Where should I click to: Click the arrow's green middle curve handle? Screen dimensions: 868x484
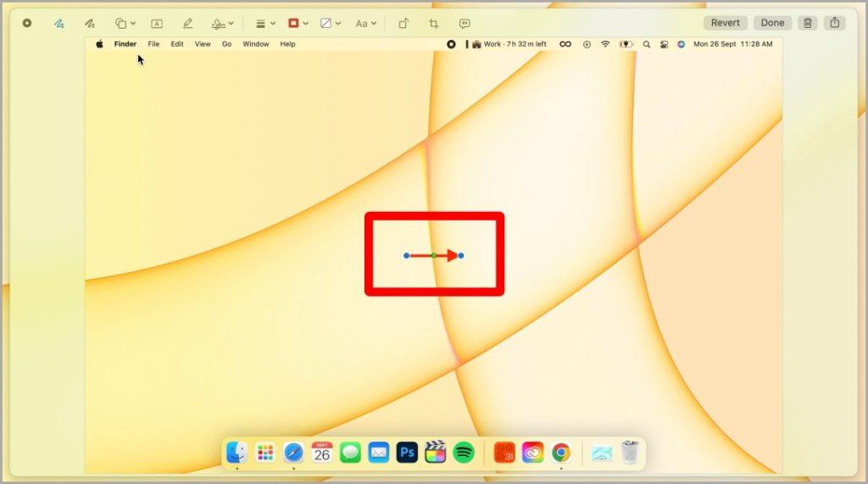point(433,255)
